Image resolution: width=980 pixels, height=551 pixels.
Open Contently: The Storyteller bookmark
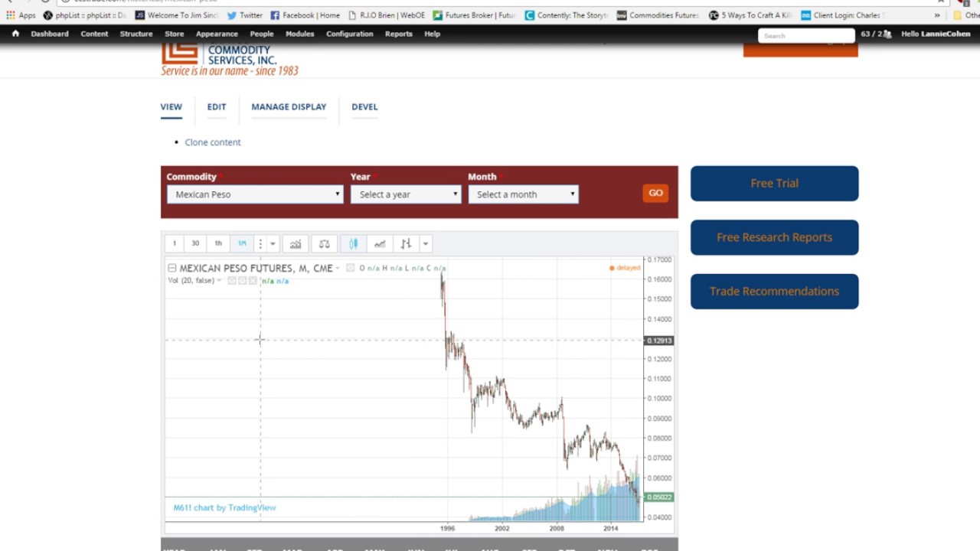click(566, 15)
